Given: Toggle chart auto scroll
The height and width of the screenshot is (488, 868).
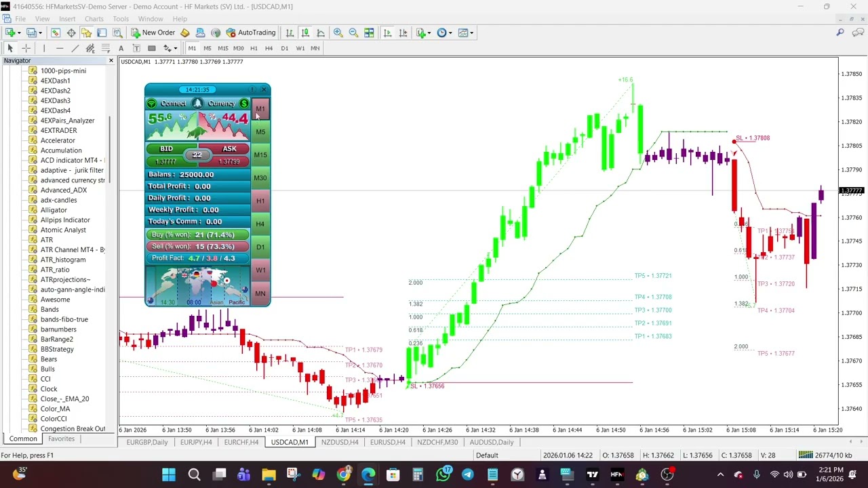Looking at the screenshot, I should coord(387,33).
